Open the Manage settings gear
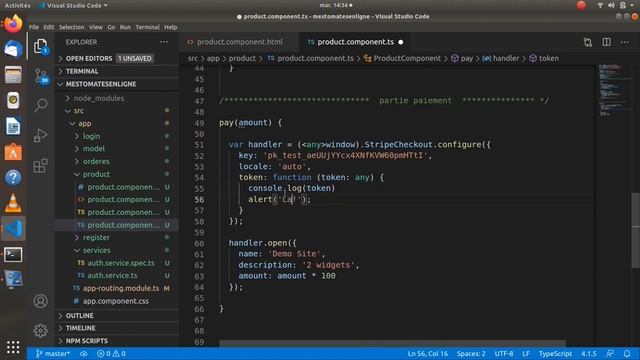Image resolution: width=640 pixels, height=360 pixels. 40,330
